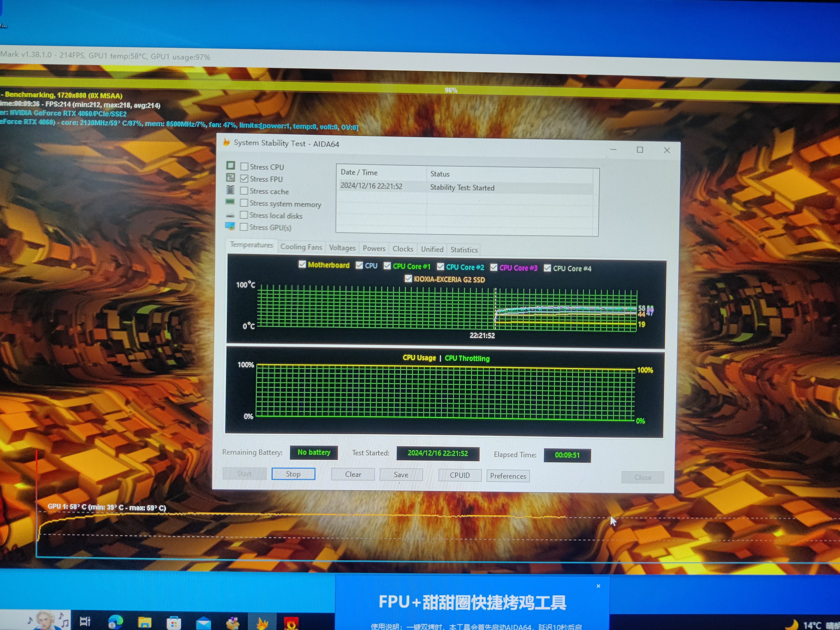Toggle the CPU Core #3 checkbox
The height and width of the screenshot is (630, 840).
click(494, 267)
